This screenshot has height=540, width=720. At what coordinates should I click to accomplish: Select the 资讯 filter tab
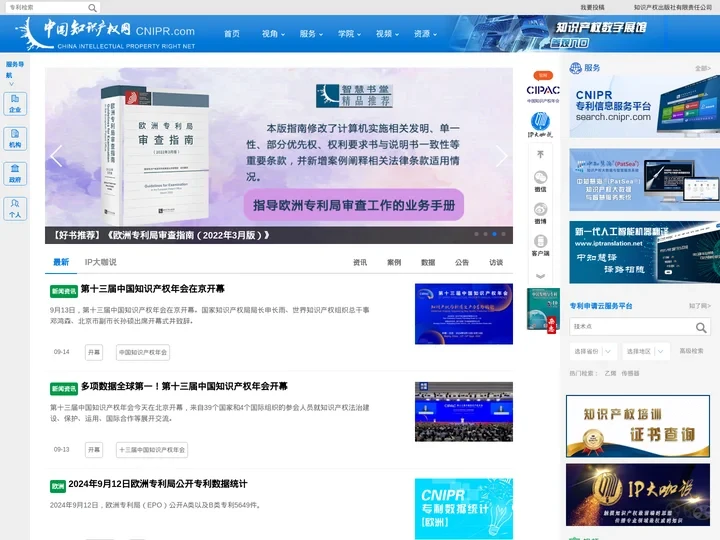click(x=360, y=263)
